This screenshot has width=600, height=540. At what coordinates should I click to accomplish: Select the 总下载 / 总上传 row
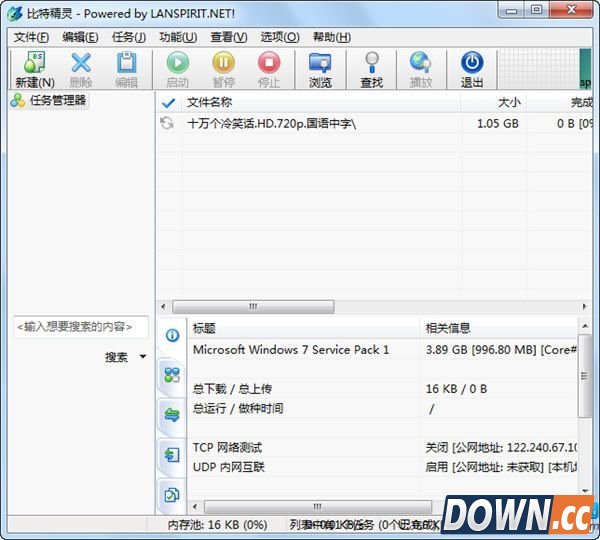(x=383, y=389)
